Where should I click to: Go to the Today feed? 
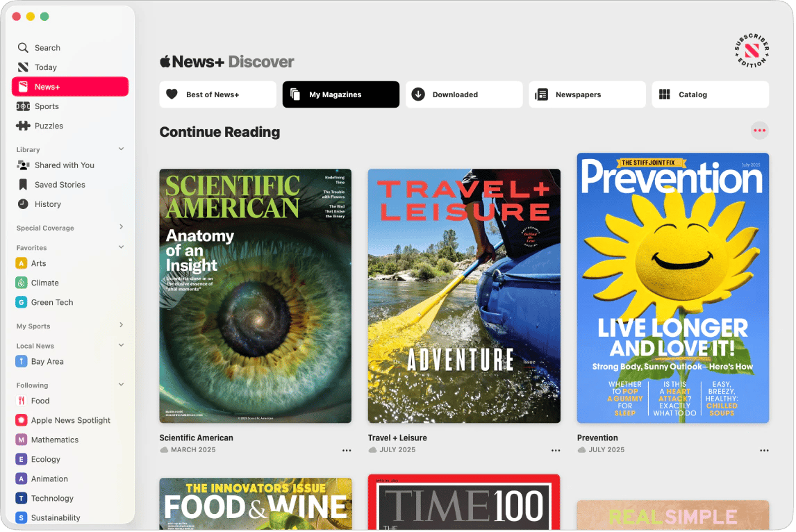[x=46, y=67]
